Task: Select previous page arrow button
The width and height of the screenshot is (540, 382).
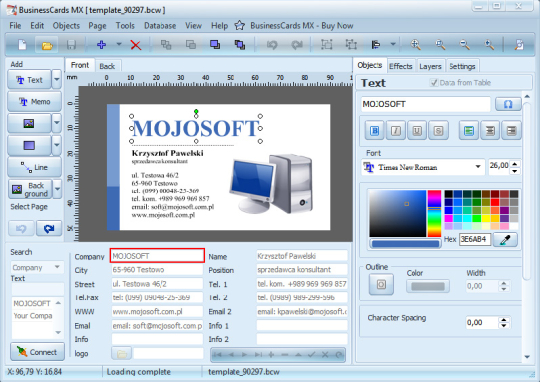Action: 21,228
